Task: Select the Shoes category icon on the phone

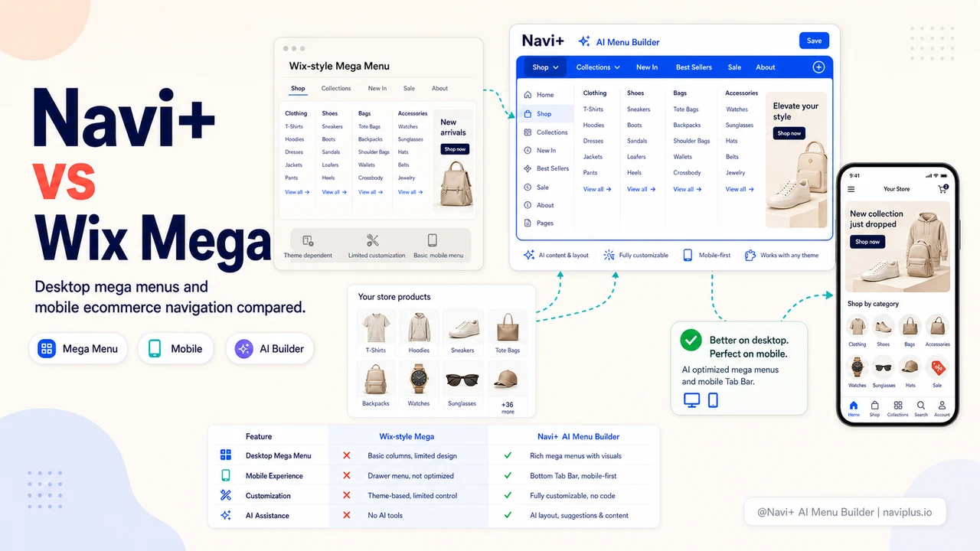Action: pyautogui.click(x=884, y=326)
